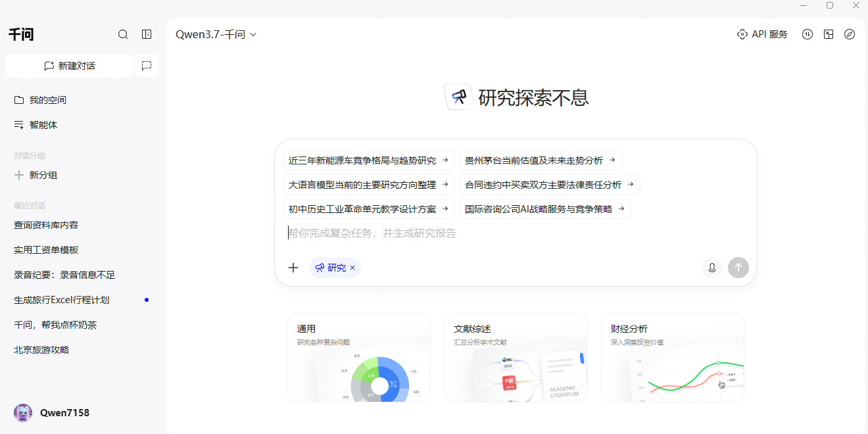Click the microphone voice input icon

711,268
